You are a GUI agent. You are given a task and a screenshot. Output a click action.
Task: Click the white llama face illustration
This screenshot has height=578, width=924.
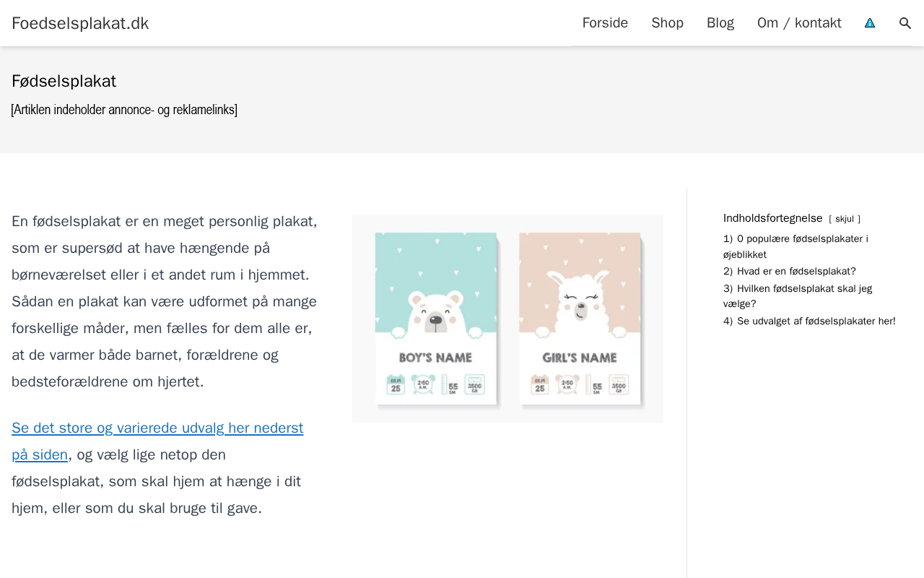point(580,306)
